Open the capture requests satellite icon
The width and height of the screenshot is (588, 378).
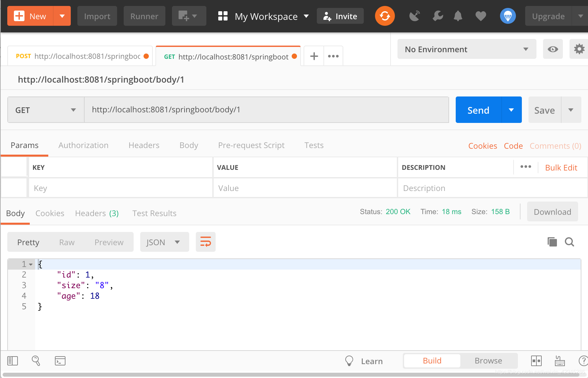pos(414,16)
